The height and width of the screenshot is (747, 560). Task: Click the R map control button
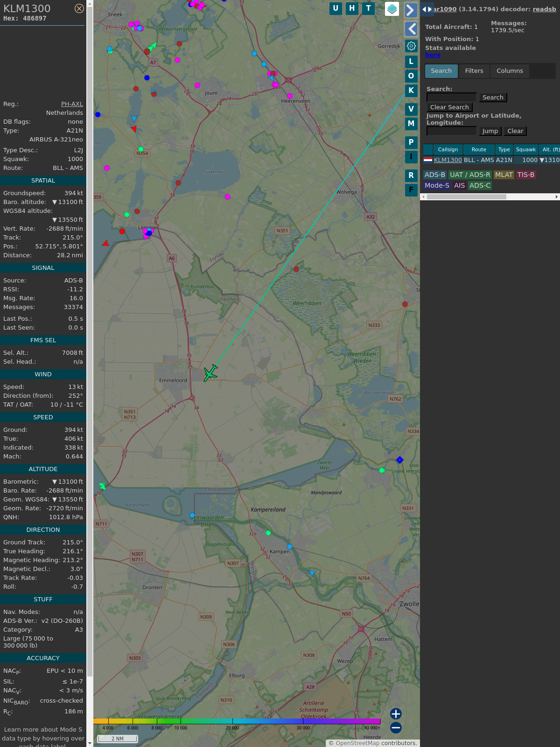tap(411, 175)
